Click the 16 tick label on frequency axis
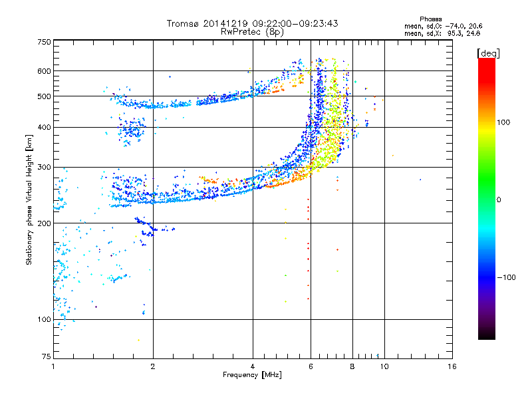This screenshot has height=399, width=532. [452, 366]
